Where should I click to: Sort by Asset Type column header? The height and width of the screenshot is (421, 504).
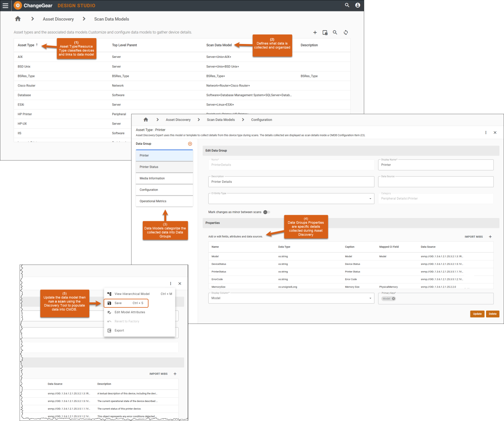pos(26,45)
